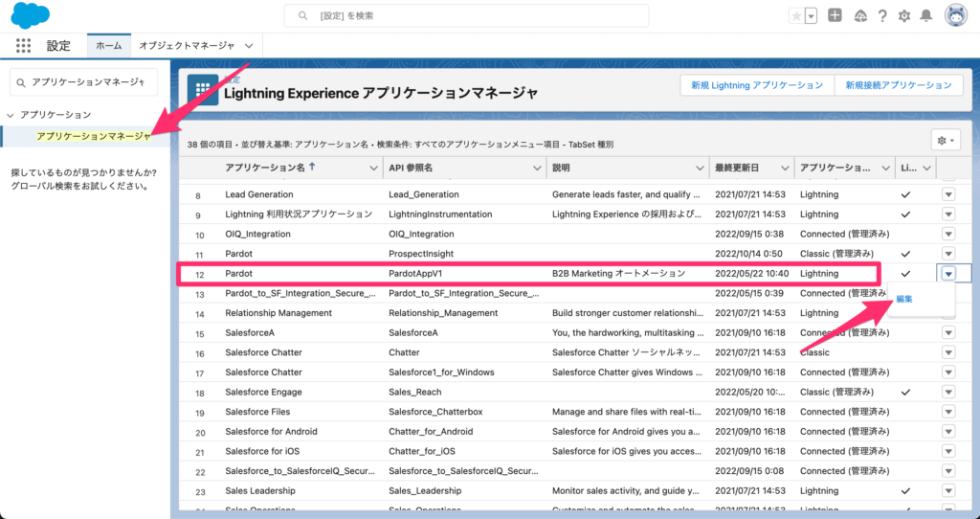
Task: Open the Li... column menu chevron
Action: pos(926,169)
